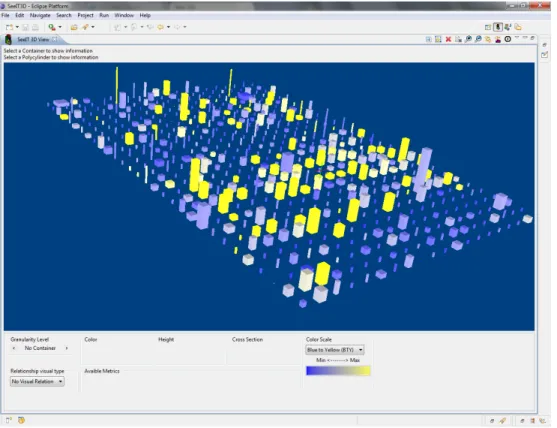Maximize the SeeIT 3D view panel
Image resolution: width=557 pixels, height=428 pixels.
[x=532, y=38]
